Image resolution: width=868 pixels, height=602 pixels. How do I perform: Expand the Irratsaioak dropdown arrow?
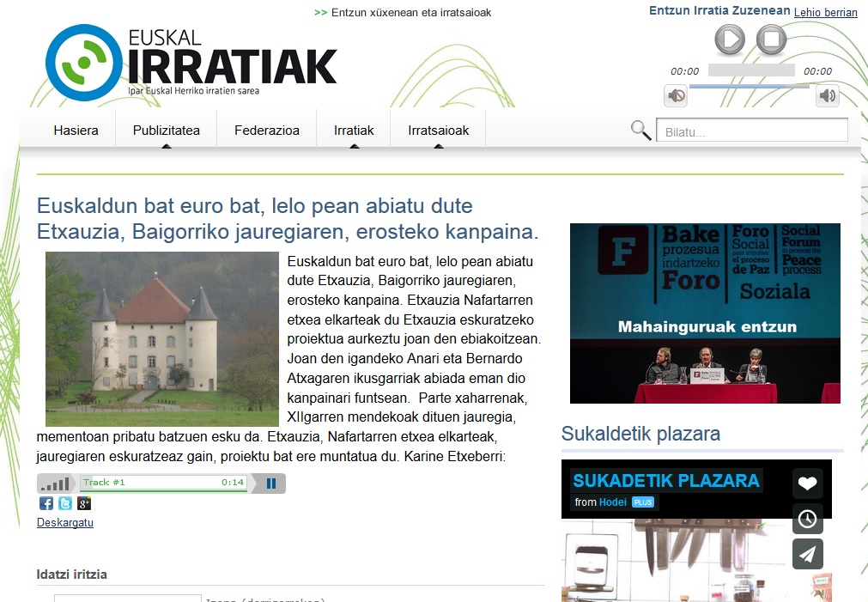click(x=439, y=147)
